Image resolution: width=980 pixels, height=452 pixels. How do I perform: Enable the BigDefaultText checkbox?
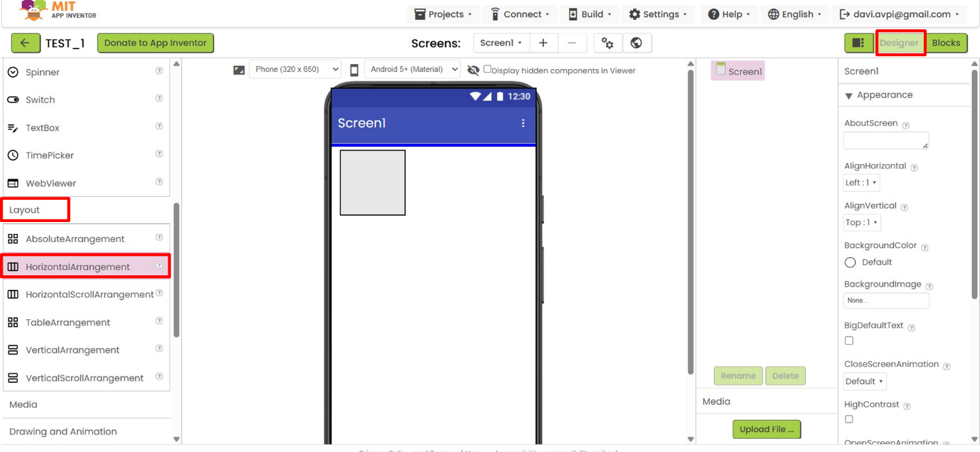pyautogui.click(x=849, y=341)
